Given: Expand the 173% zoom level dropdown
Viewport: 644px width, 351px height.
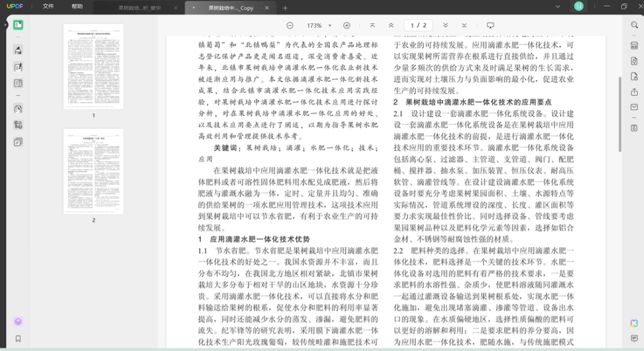Looking at the screenshot, I should coord(330,26).
